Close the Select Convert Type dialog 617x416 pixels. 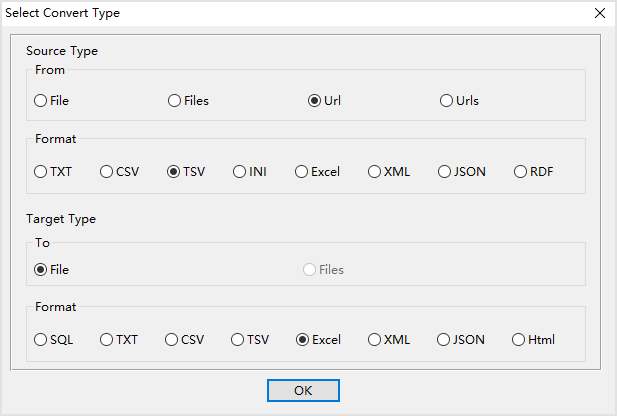599,13
